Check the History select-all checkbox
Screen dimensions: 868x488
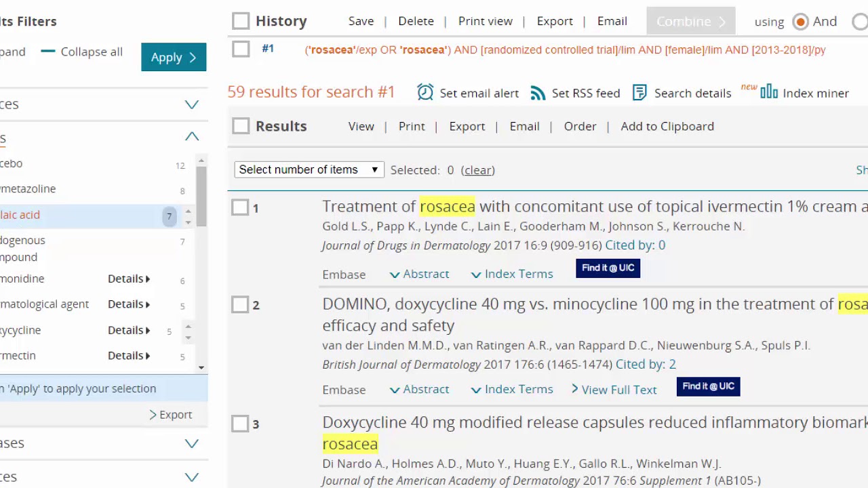tap(241, 21)
